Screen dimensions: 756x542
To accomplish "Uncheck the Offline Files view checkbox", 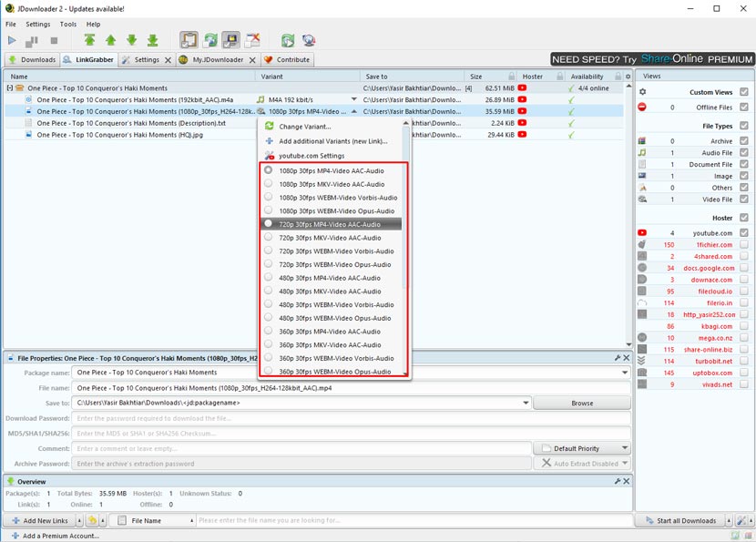I will pos(744,107).
